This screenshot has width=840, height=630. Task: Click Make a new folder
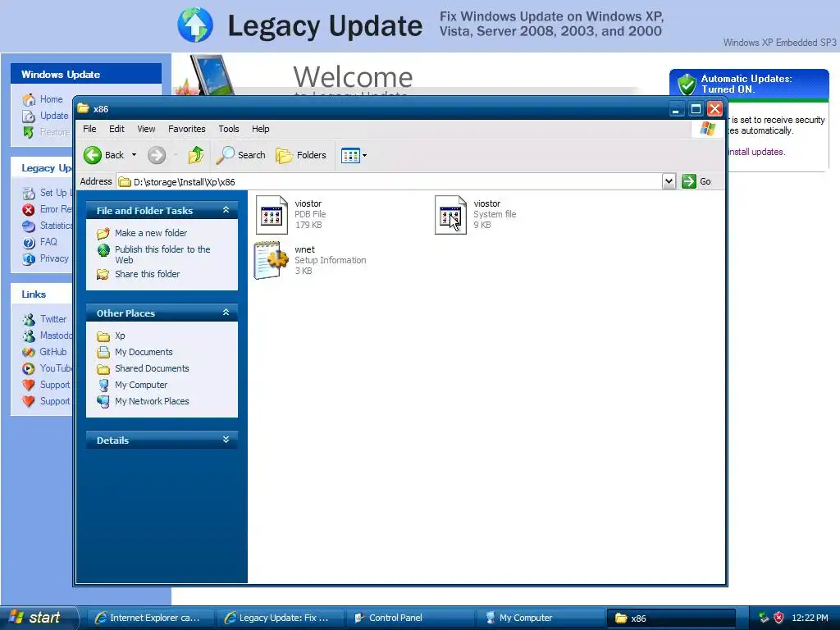[151, 233]
